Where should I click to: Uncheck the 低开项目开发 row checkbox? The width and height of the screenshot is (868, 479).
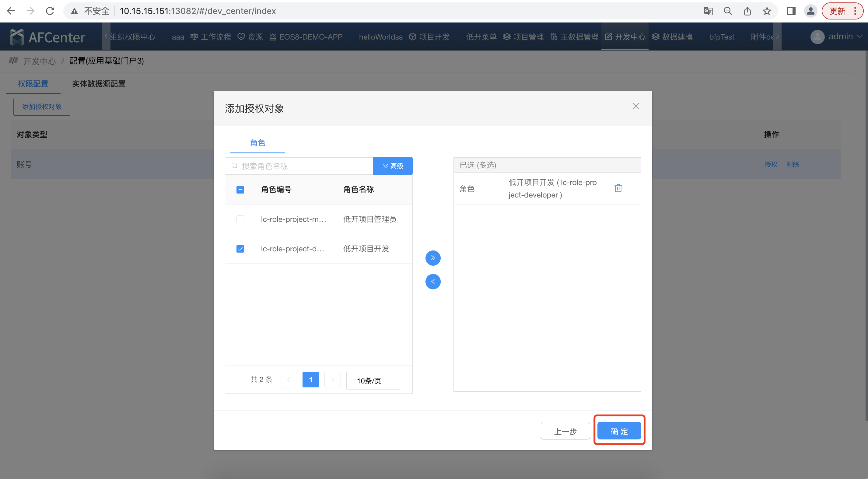pos(240,249)
